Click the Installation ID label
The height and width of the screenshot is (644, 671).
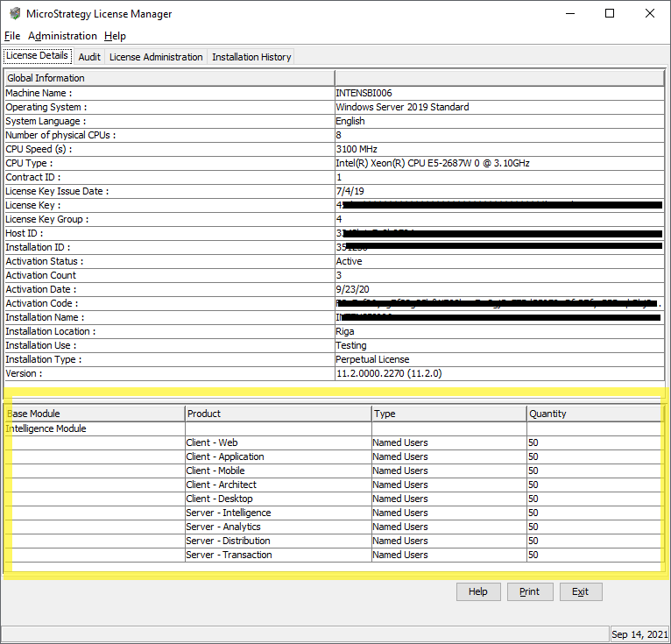click(38, 247)
